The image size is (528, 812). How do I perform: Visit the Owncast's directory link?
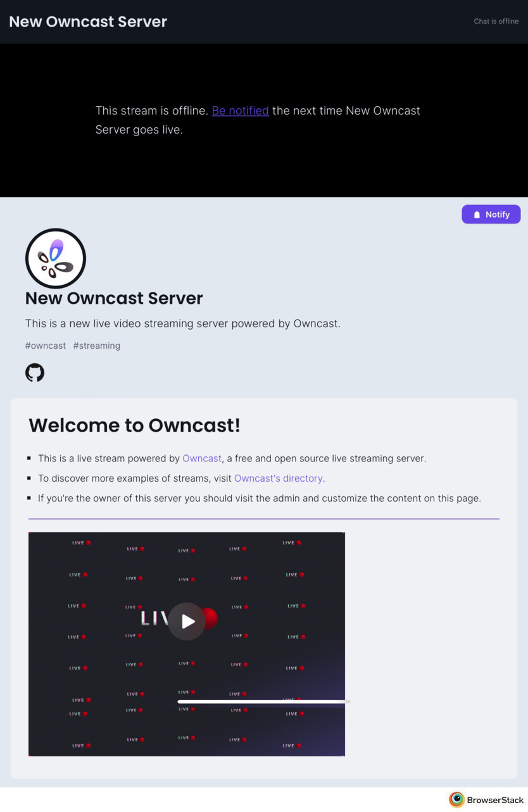tap(279, 478)
